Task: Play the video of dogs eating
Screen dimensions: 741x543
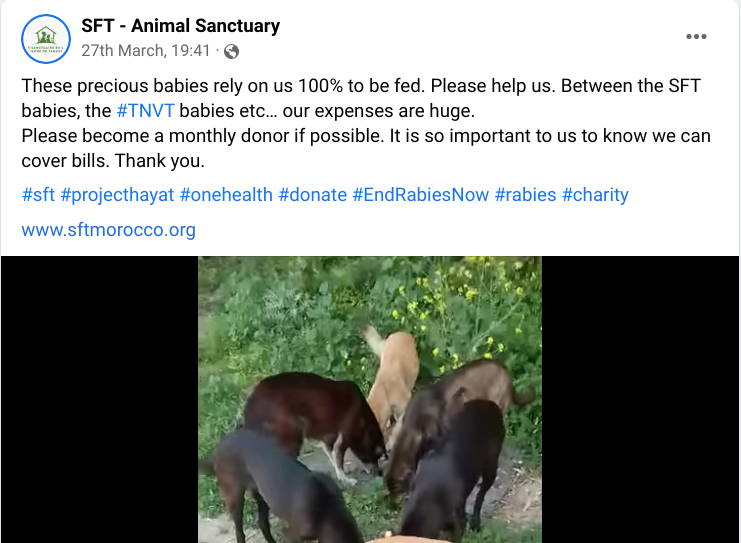Action: (370, 399)
